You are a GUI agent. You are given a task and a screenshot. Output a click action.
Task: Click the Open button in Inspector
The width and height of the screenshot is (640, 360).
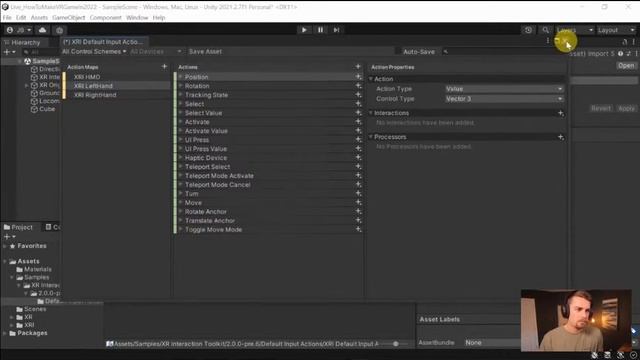click(626, 65)
